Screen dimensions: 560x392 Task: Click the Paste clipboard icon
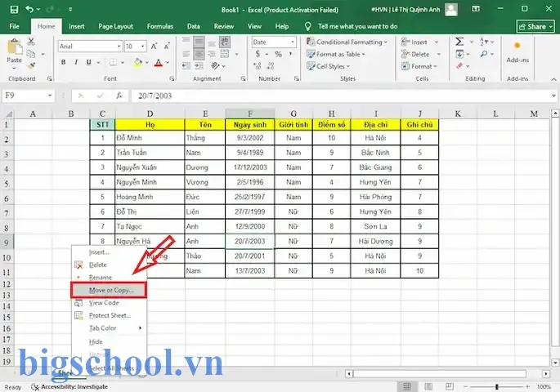pyautogui.click(x=15, y=47)
